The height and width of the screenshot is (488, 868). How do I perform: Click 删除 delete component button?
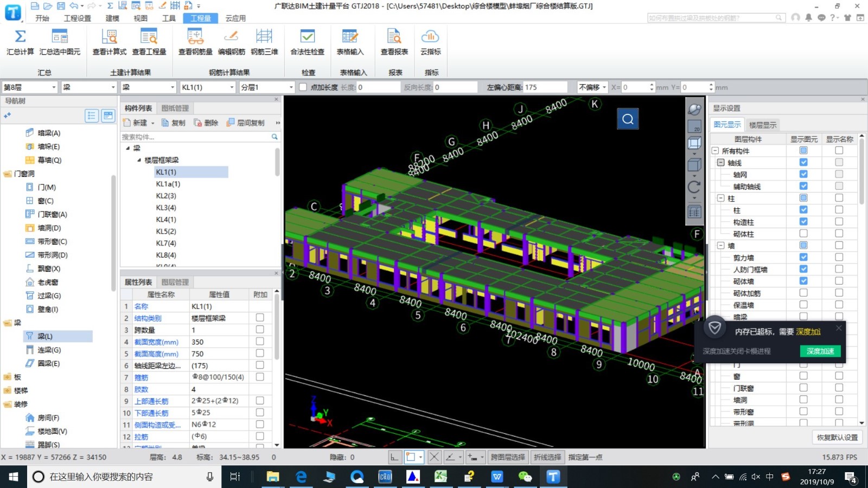coord(206,123)
